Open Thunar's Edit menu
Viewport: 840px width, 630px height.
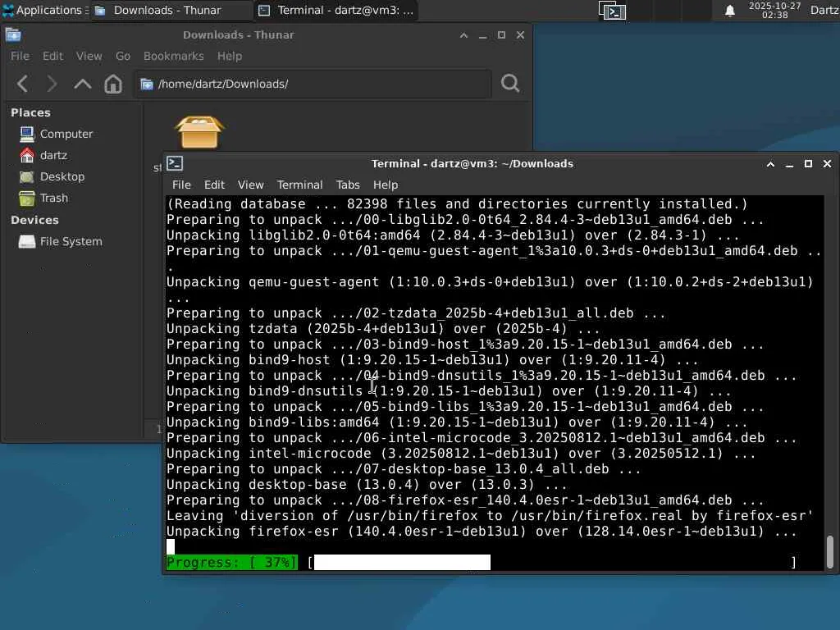(53, 56)
